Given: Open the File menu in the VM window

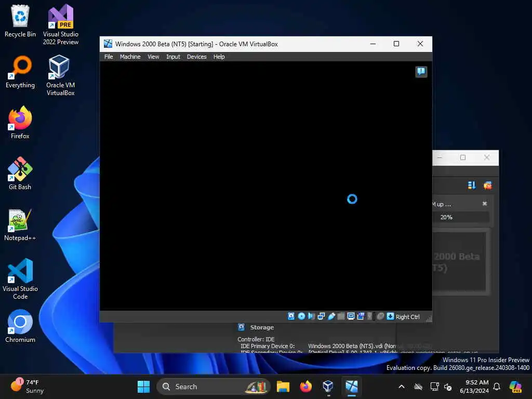Looking at the screenshot, I should pos(109,57).
